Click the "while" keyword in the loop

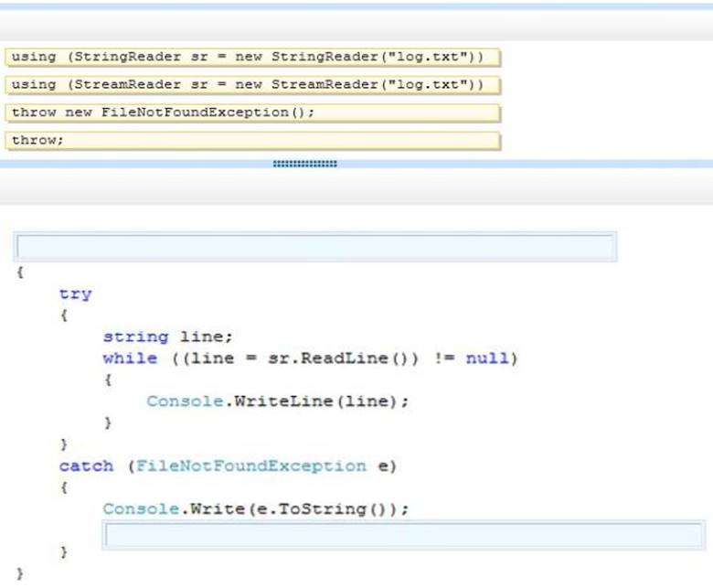[x=130, y=358]
